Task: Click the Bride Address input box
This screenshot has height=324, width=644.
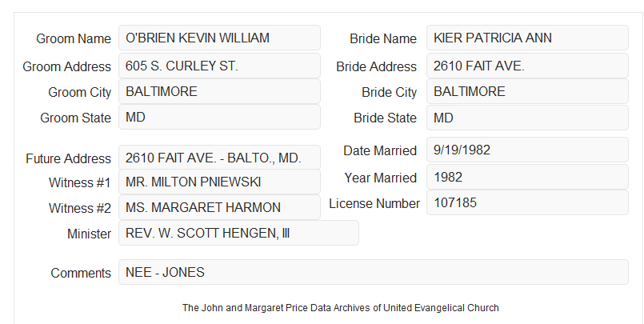Action: point(527,66)
